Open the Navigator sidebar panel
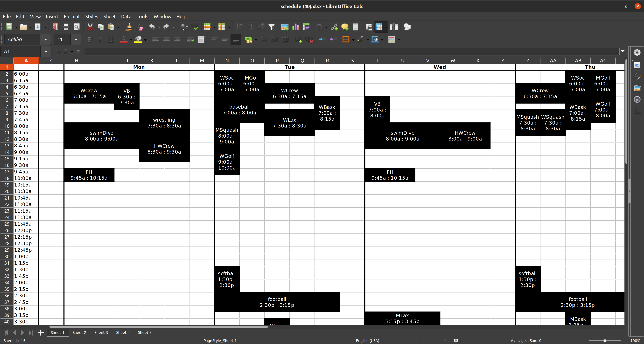The height and width of the screenshot is (344, 644). (637, 99)
